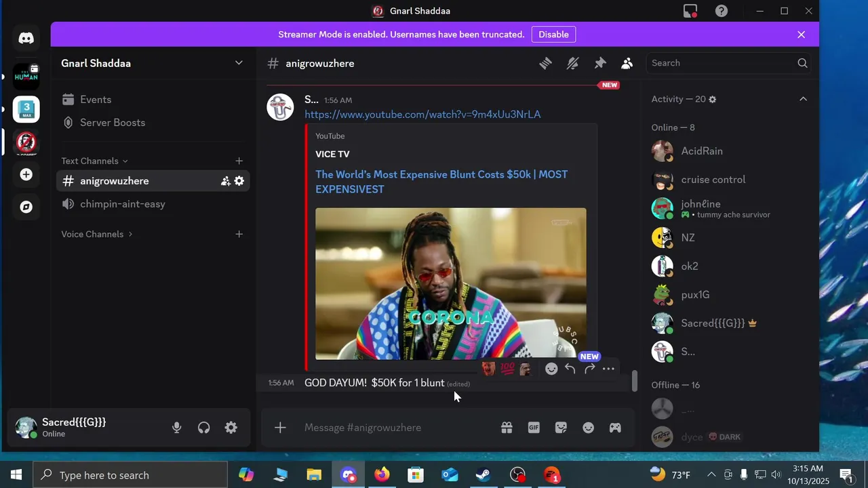Viewport: 868px width, 488px height.
Task: Open AcidRain member profile
Action: [730, 151]
